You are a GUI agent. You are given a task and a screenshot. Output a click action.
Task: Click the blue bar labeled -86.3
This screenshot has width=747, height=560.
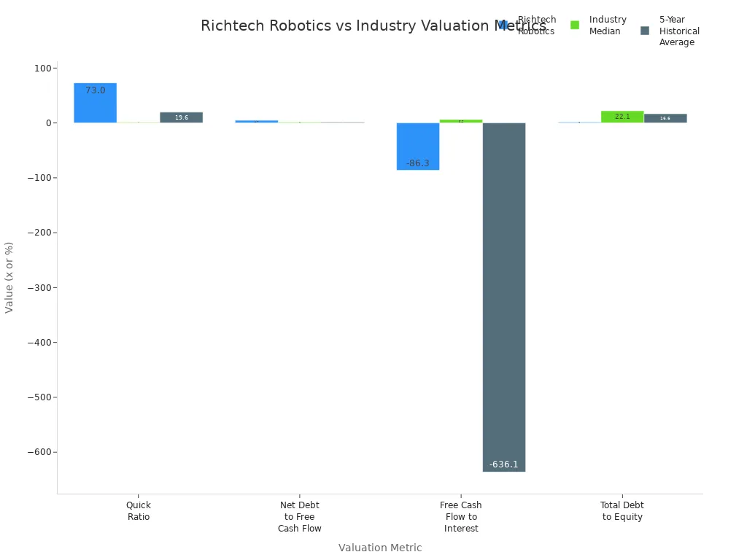[417, 146]
